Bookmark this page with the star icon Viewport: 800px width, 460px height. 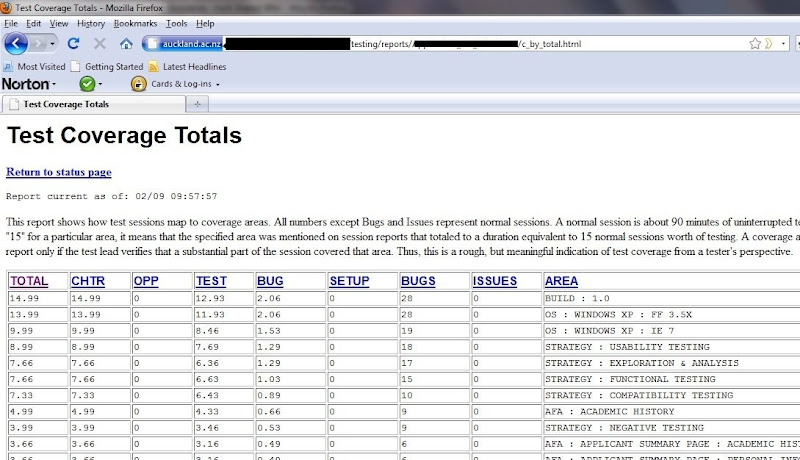(x=755, y=44)
